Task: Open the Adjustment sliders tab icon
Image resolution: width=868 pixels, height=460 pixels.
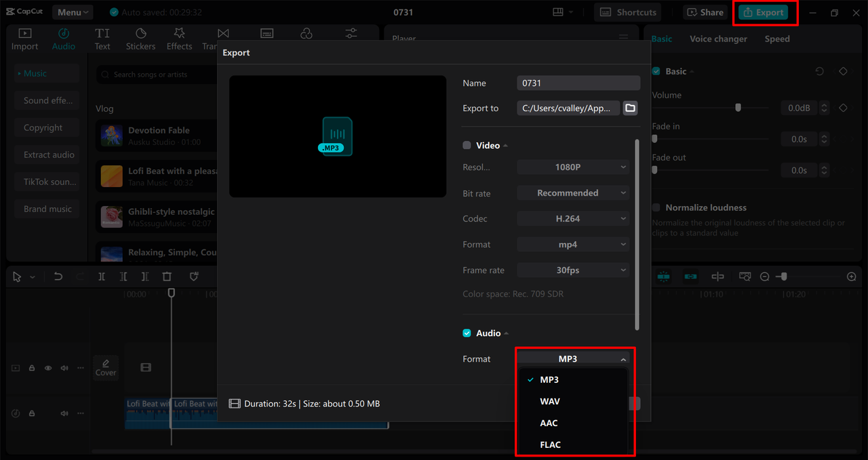Action: point(351,33)
